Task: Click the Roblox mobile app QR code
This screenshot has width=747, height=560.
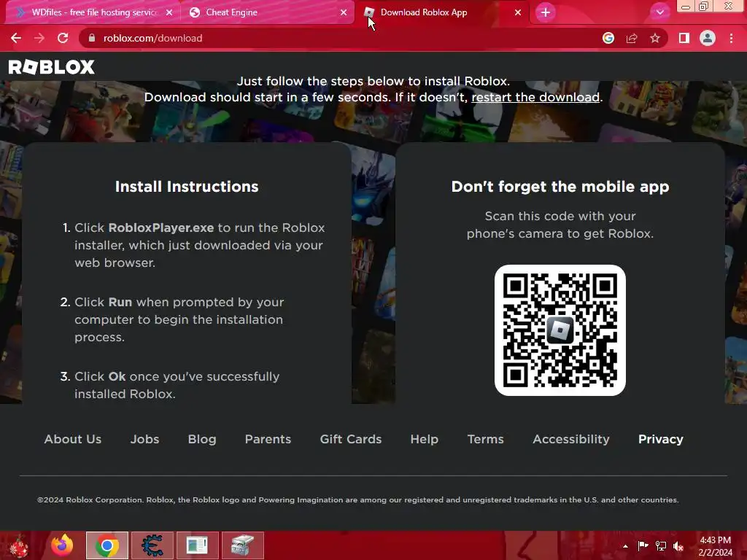Action: [560, 330]
